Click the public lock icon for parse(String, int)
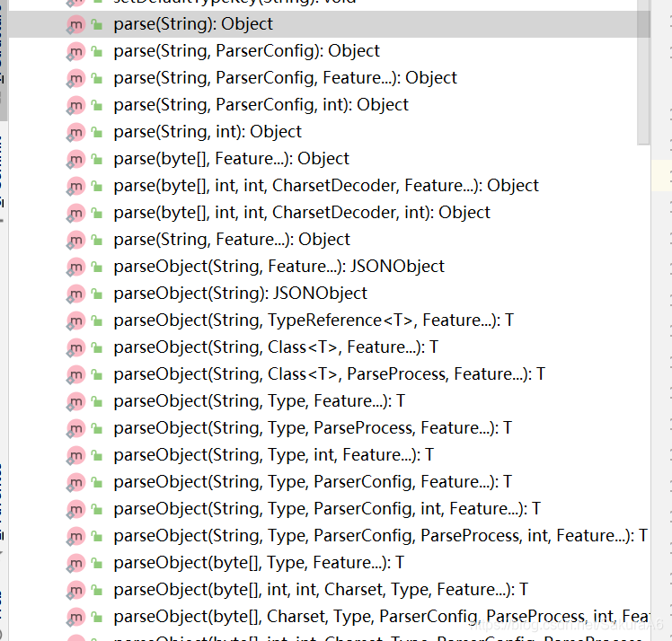This screenshot has height=641, width=672. coord(97,132)
